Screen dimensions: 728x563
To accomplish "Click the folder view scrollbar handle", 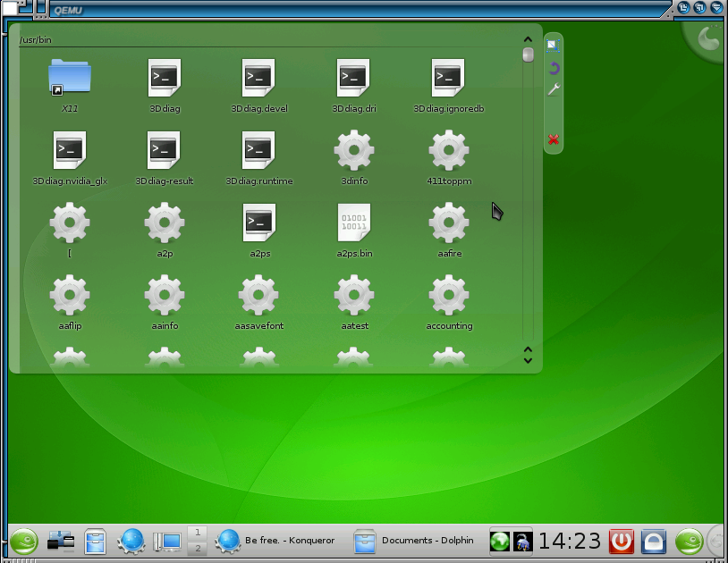I will coord(528,55).
